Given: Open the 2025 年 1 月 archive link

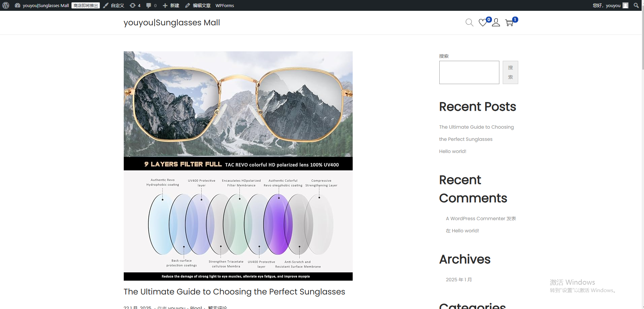Looking at the screenshot, I should [459, 280].
